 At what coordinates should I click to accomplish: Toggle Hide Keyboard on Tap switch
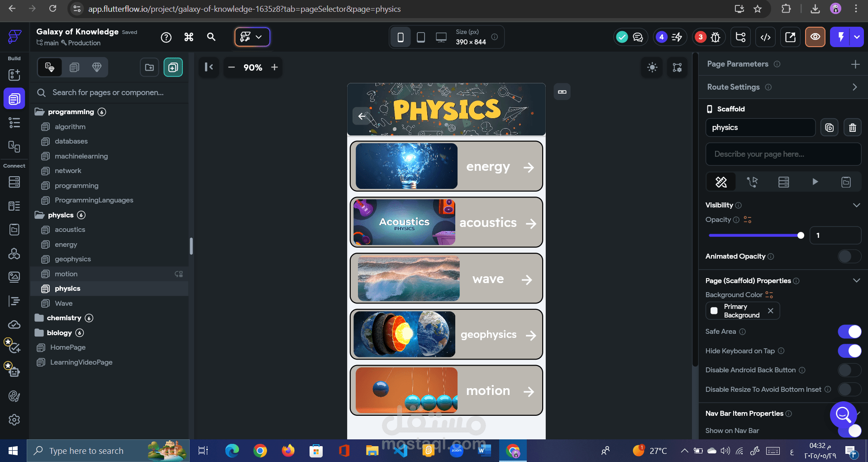tap(849, 351)
